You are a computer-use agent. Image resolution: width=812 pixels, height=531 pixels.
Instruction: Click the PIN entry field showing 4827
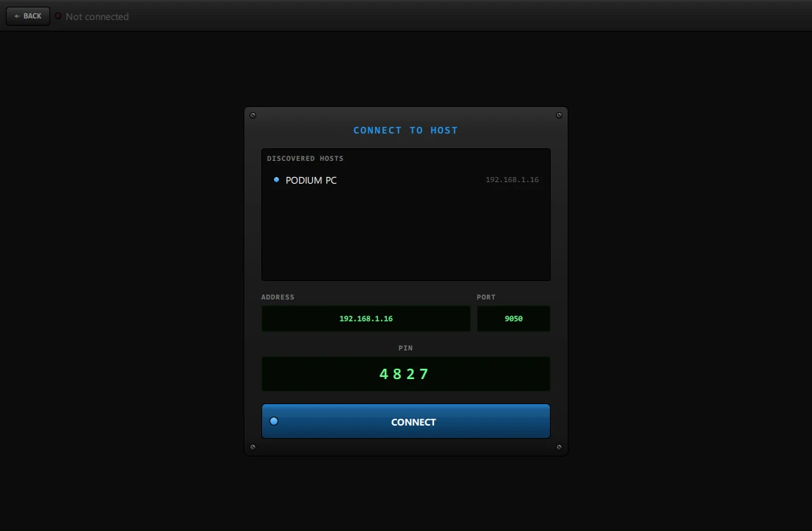point(405,374)
